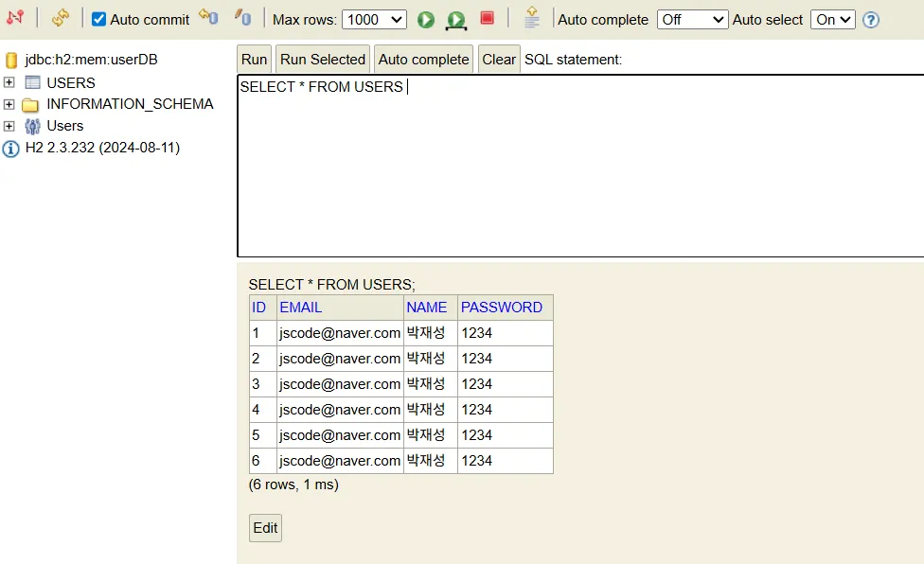Click the password cell in row 1
The height and width of the screenshot is (564, 924).
click(x=505, y=333)
